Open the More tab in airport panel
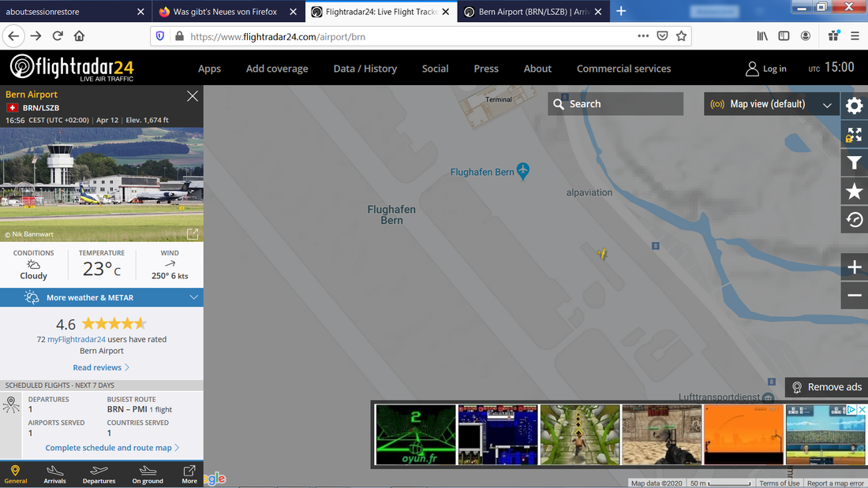The height and width of the screenshot is (488, 868). pyautogui.click(x=189, y=474)
